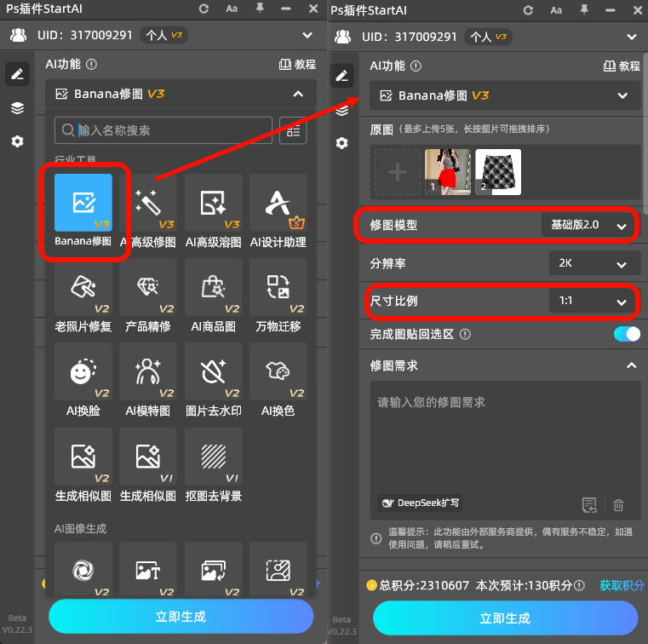Image resolution: width=648 pixels, height=644 pixels.
Task: Click 立即生成 button in left panel
Action: 181,616
